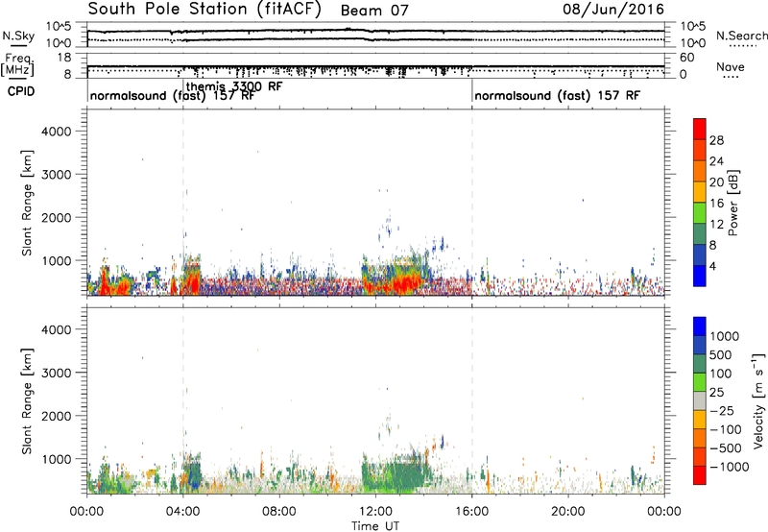
Task: Click the "12" Power color bar value
Action: pos(716,224)
